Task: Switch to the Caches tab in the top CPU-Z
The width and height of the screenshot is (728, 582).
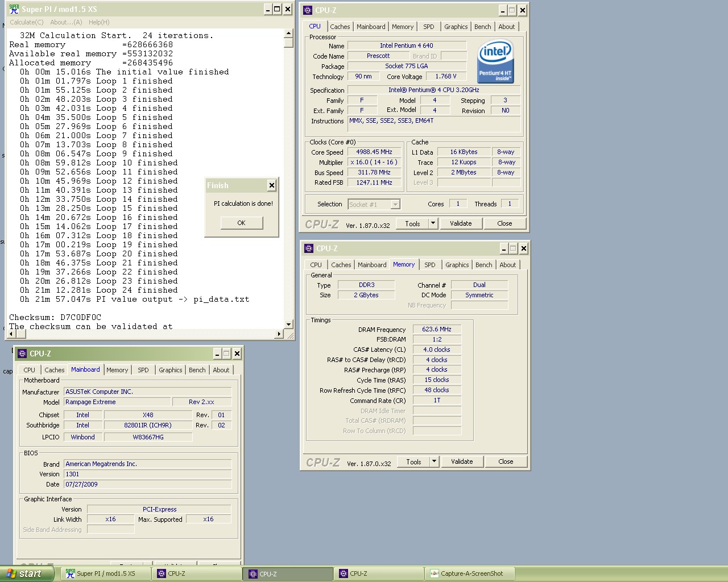Action: [340, 27]
